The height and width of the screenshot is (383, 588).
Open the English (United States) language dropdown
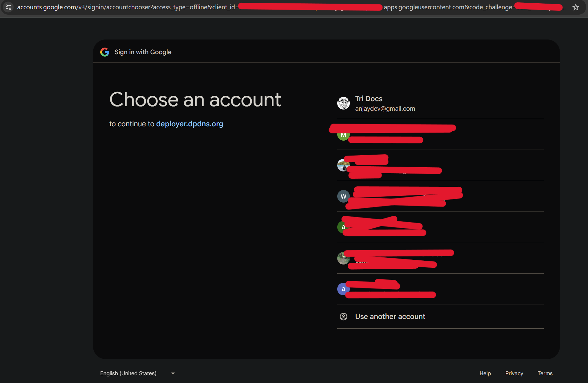click(x=128, y=373)
